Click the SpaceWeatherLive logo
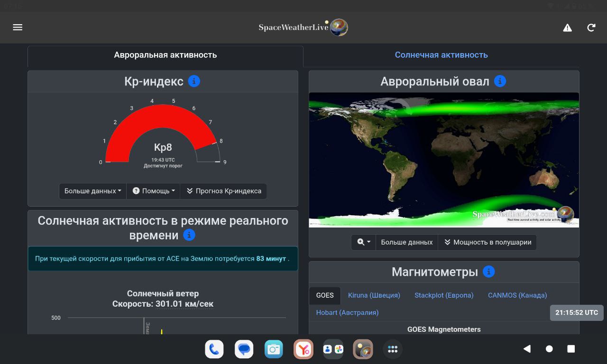This screenshot has width=607, height=364. [x=303, y=27]
